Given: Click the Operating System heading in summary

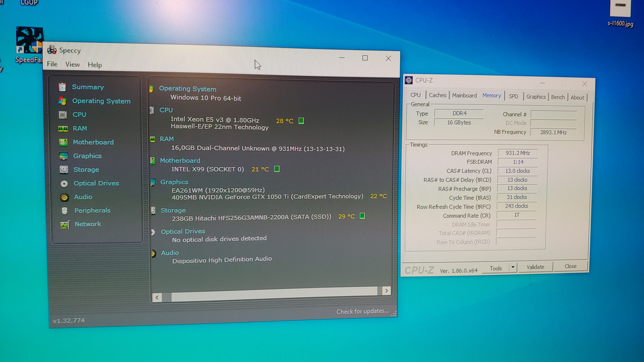Looking at the screenshot, I should pyautogui.click(x=187, y=89).
